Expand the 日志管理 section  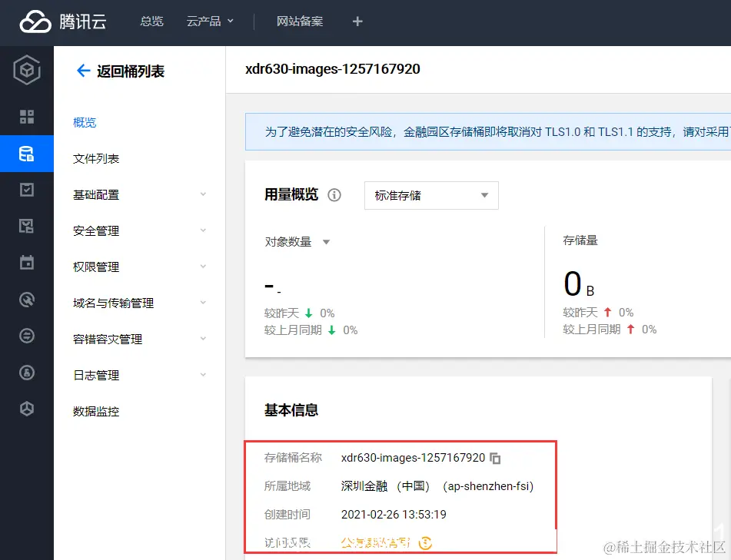point(139,375)
